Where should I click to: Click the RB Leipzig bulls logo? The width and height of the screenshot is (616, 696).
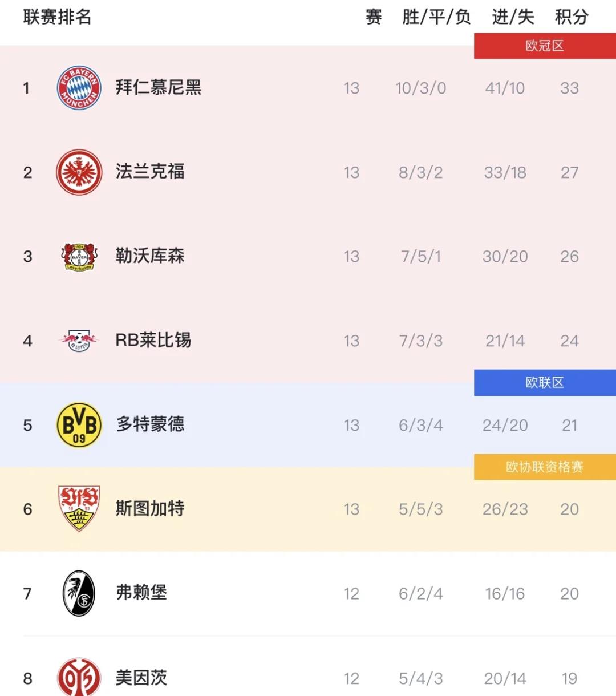79,341
